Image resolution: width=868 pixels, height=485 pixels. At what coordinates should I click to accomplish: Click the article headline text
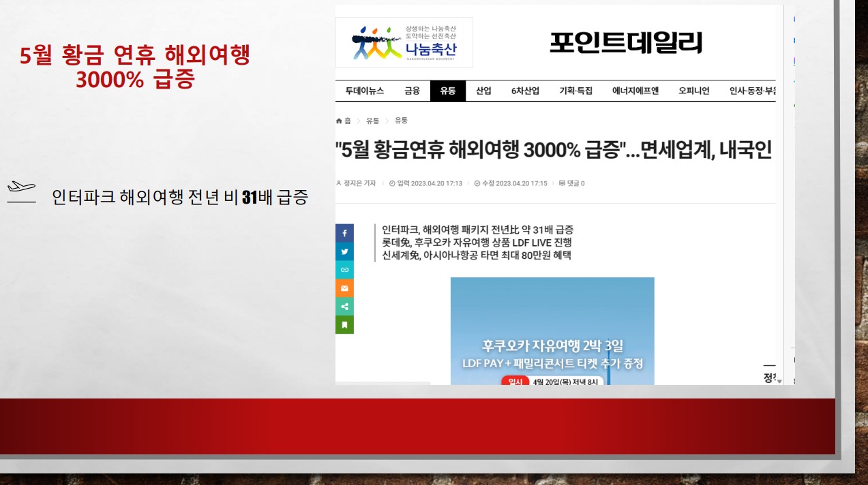click(x=554, y=151)
